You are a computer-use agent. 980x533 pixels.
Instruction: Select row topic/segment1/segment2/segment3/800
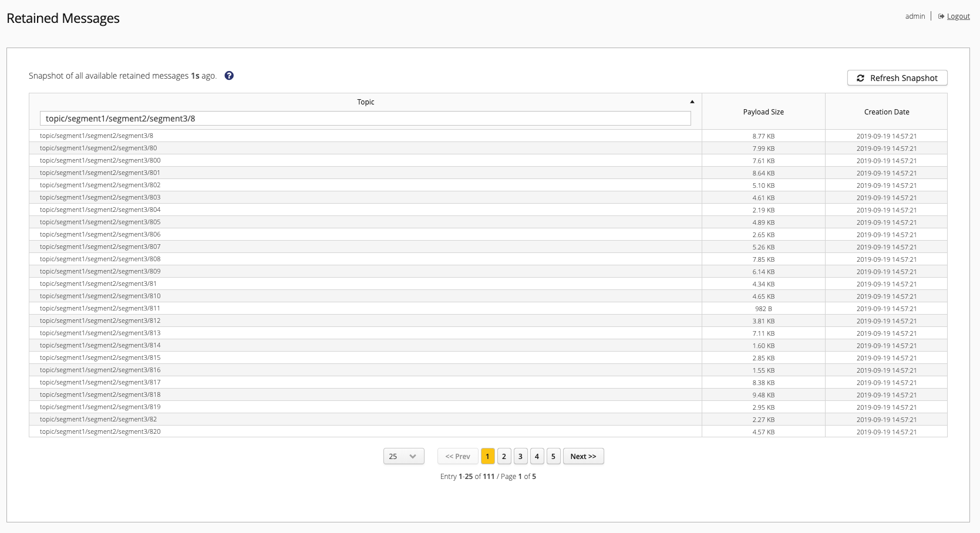point(100,161)
